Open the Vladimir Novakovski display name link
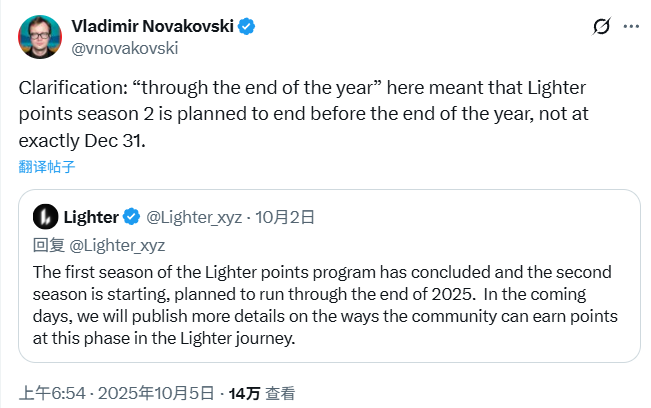The image size is (651, 408). pyautogui.click(x=151, y=26)
